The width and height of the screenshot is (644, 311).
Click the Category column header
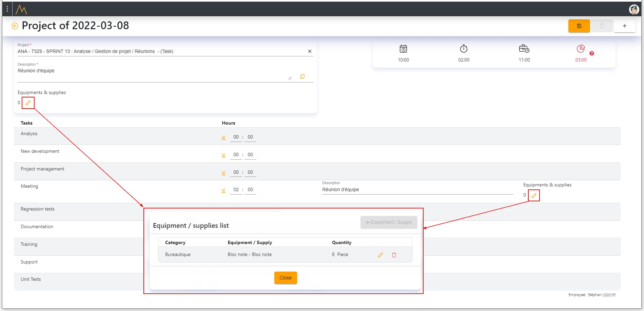coord(175,243)
